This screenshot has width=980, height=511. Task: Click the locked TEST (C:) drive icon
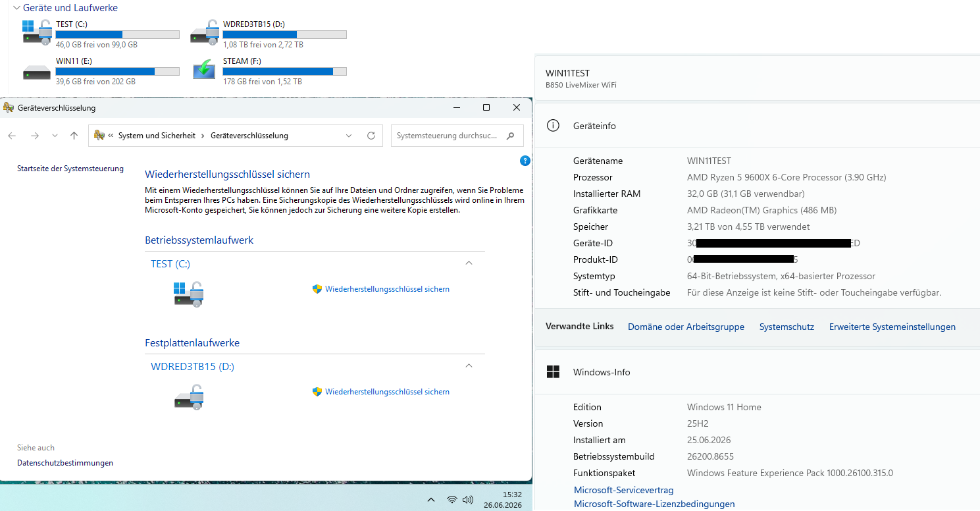pyautogui.click(x=189, y=294)
